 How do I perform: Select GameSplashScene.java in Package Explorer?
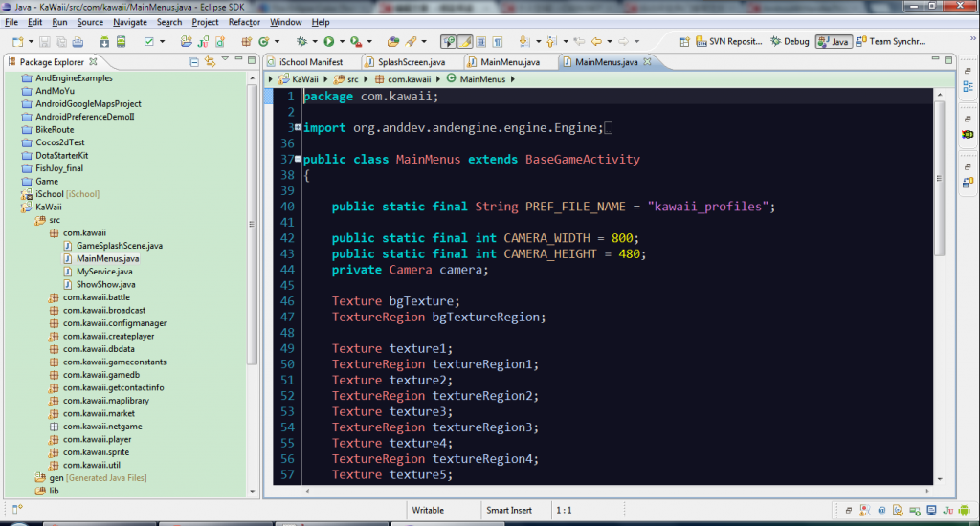pyautogui.click(x=119, y=246)
